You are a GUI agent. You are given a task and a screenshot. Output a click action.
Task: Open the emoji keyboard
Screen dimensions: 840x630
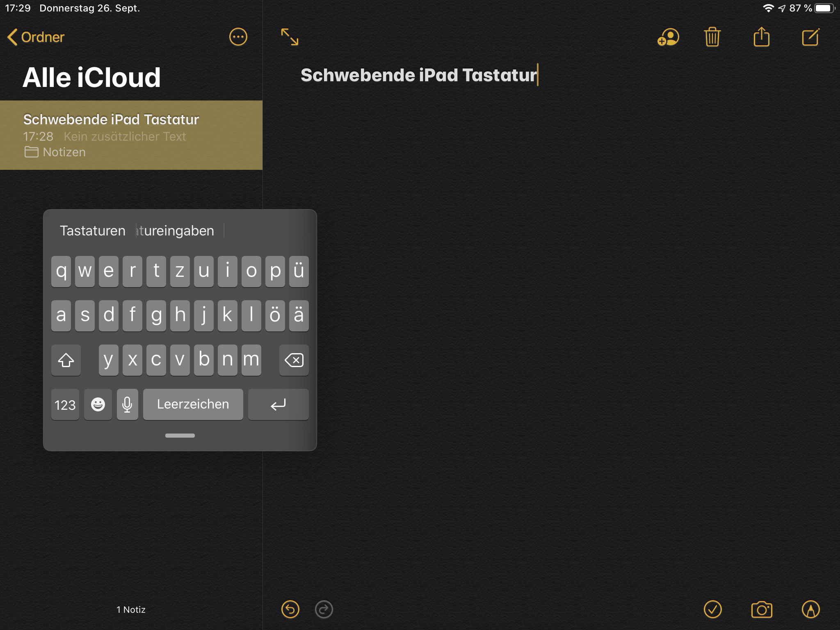tap(98, 404)
